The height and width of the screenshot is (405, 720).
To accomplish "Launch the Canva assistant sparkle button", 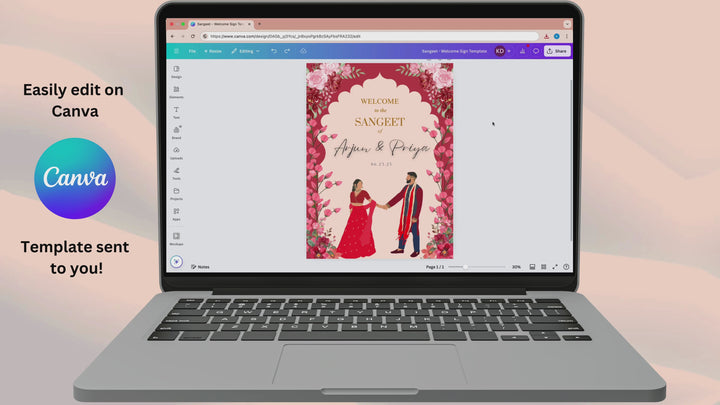I will (176, 262).
